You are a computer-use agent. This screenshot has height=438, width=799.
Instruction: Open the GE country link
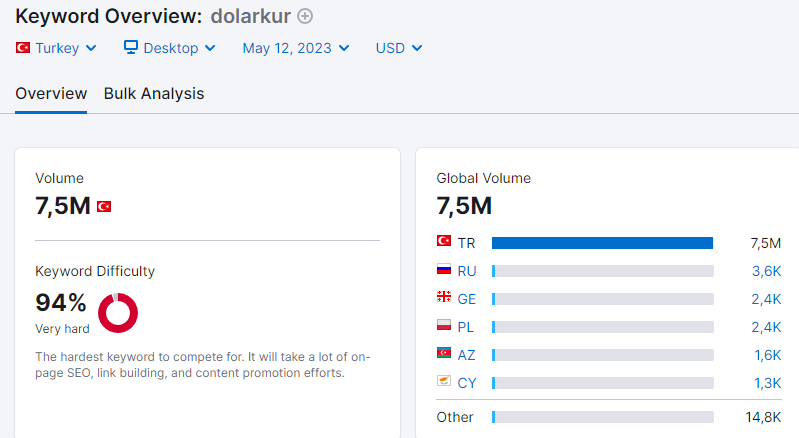pos(467,299)
